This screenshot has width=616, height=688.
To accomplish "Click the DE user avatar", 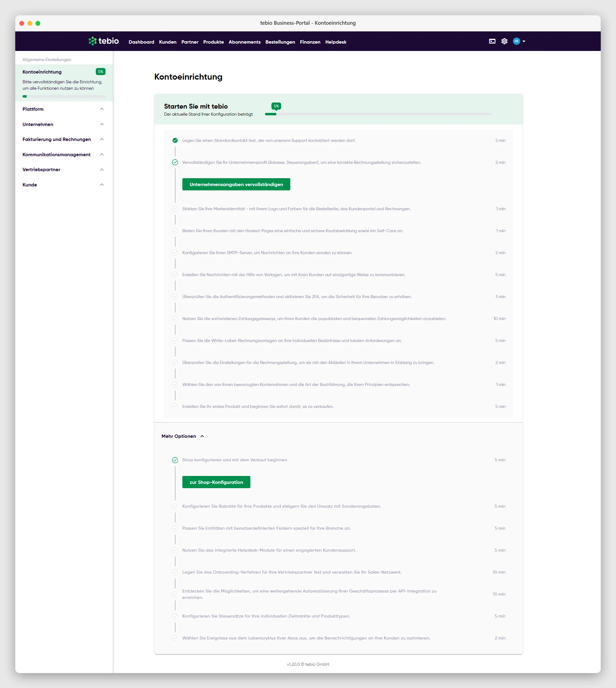I will [517, 41].
